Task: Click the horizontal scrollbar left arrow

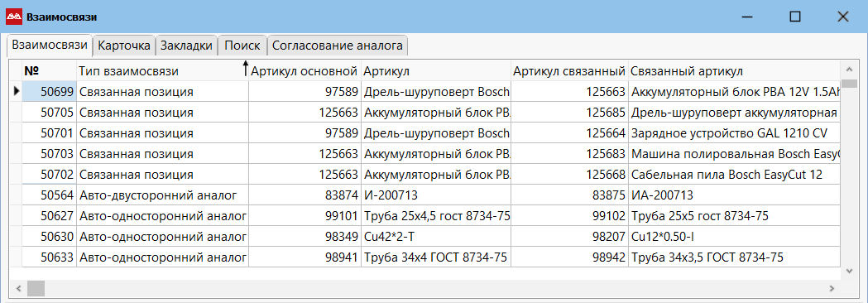Action: pyautogui.click(x=18, y=288)
